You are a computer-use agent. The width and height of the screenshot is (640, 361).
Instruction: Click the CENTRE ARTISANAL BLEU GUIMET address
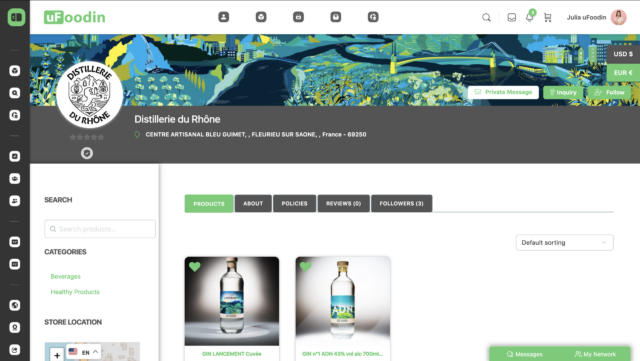[256, 134]
